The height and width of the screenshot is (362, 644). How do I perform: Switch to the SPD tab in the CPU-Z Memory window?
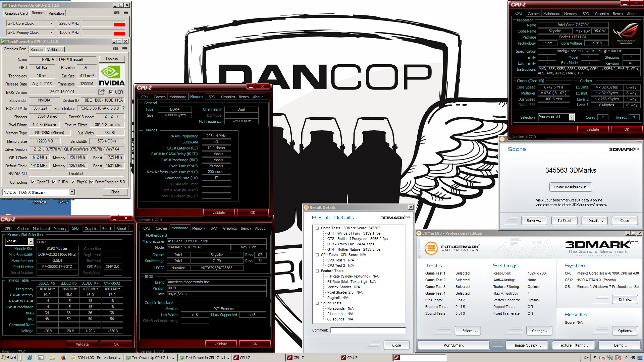(212, 97)
